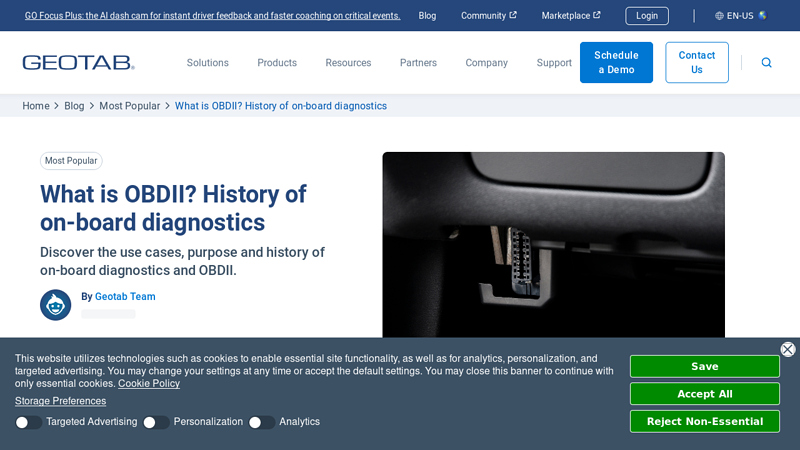Viewport: 800px width, 450px height.
Task: Open the Cookie Policy link
Action: (x=149, y=383)
